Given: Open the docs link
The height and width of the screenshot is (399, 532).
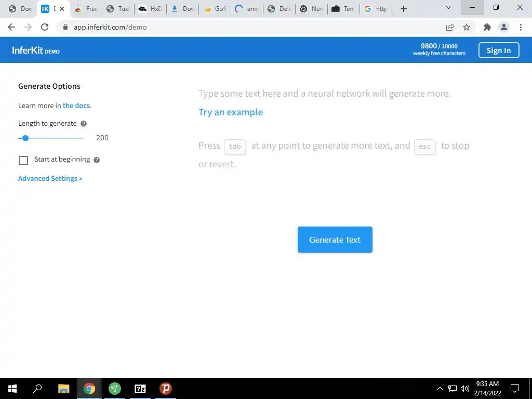Looking at the screenshot, I should click(76, 105).
